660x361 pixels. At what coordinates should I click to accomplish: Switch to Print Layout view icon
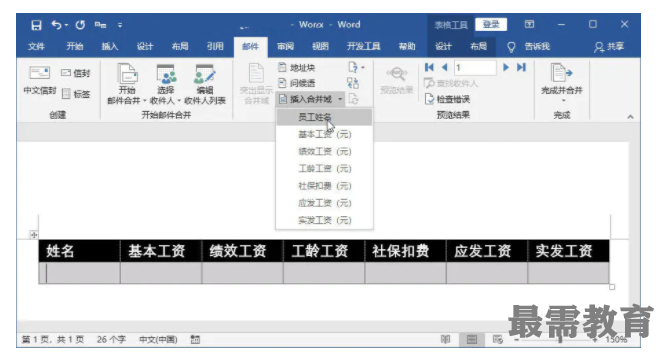(x=472, y=340)
